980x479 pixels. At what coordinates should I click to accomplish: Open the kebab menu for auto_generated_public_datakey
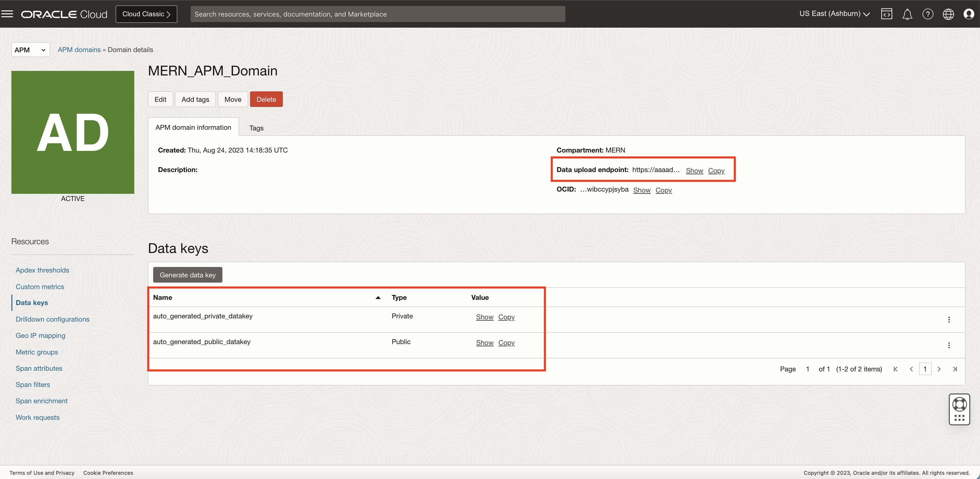949,345
